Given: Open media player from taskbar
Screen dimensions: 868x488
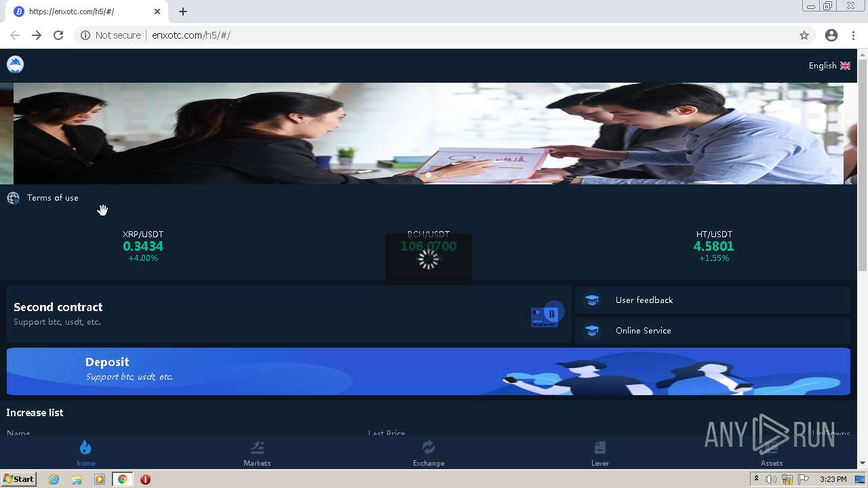Looking at the screenshot, I should pos(100,479).
